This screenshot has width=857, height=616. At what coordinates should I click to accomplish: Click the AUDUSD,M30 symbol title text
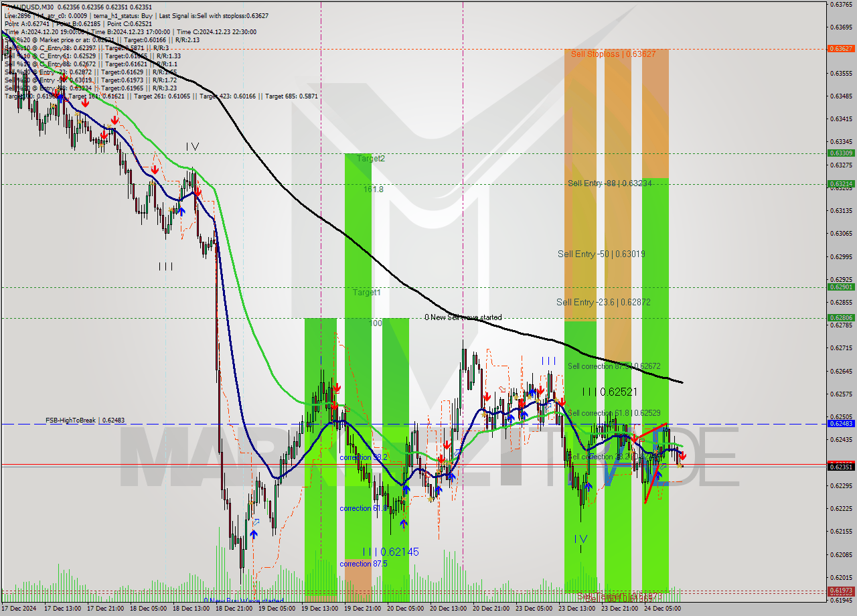[33, 6]
